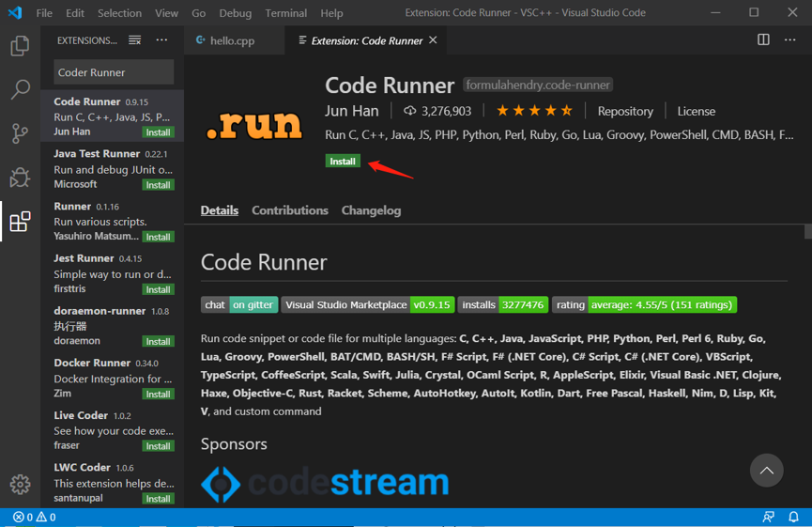The image size is (812, 527).
Task: Click the download count 3,276,903
Action: (x=438, y=112)
